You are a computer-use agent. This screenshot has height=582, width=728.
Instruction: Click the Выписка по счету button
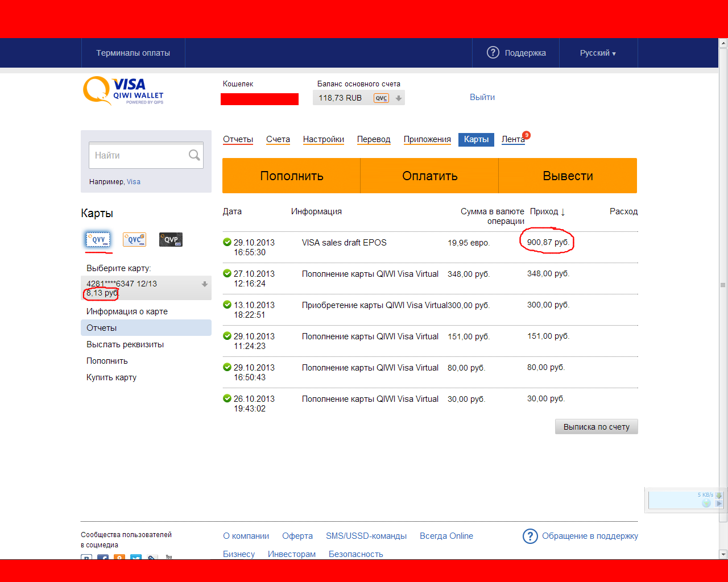597,427
